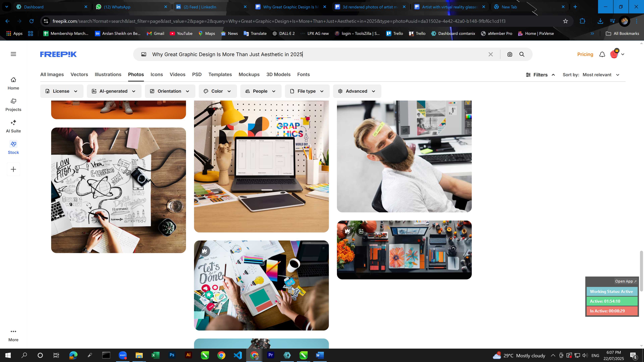Switch to All Images tab
The image size is (644, 362).
click(52, 74)
